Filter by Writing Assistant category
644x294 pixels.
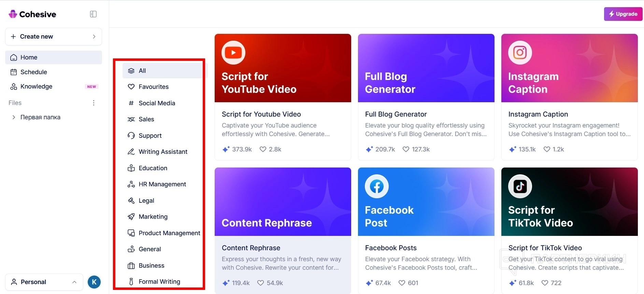coord(163,152)
